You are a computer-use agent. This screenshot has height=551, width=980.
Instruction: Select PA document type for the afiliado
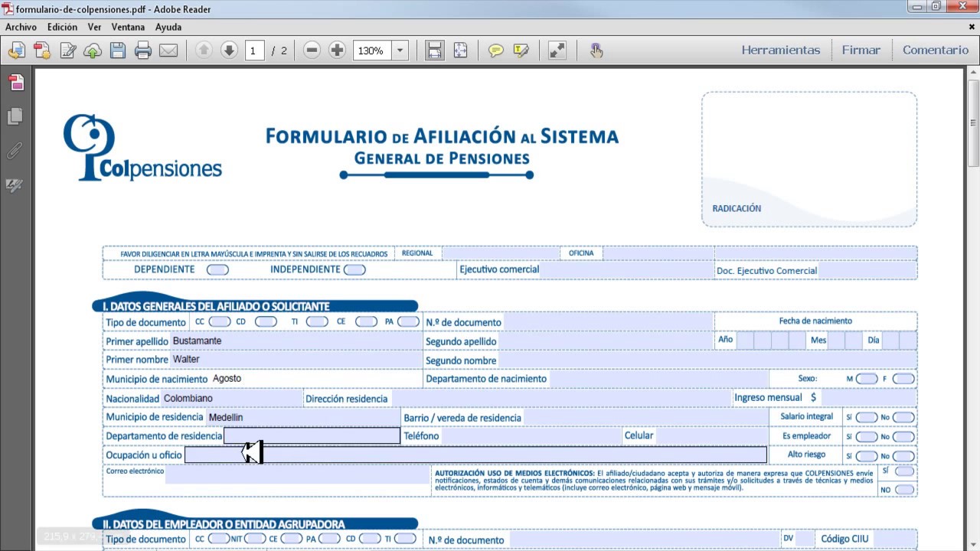[408, 321]
